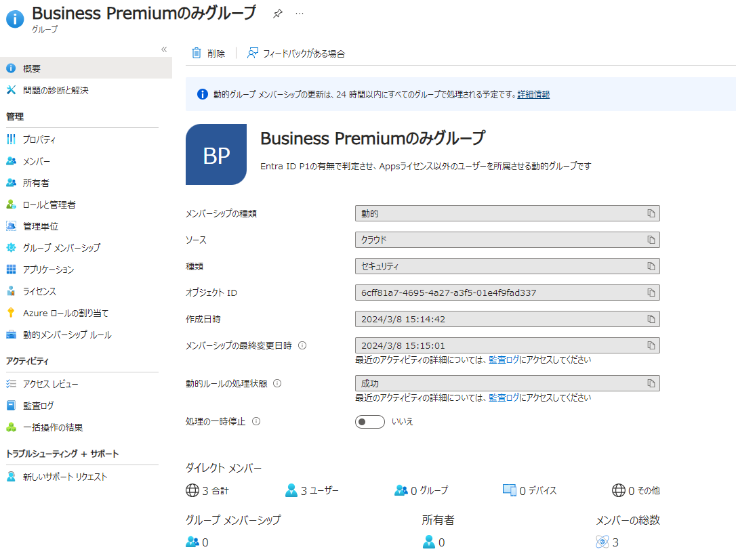736x560 pixels.
Task: Open フィードバックがある場合
Action: point(296,53)
